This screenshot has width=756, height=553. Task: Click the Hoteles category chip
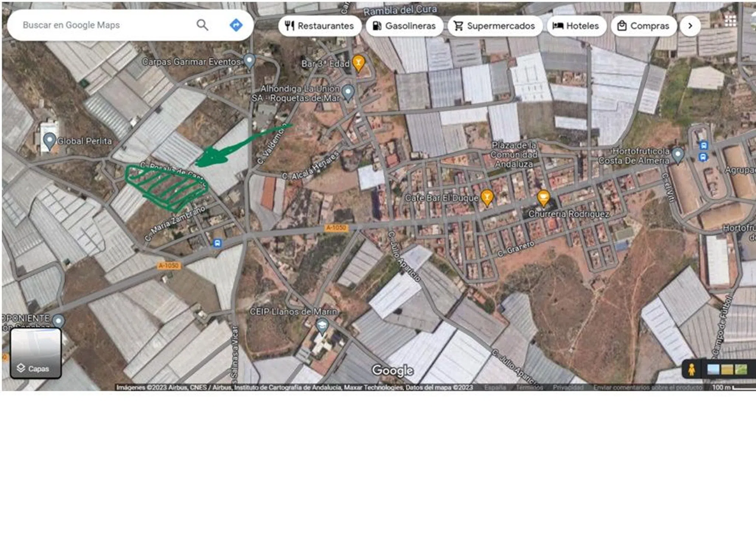(576, 26)
